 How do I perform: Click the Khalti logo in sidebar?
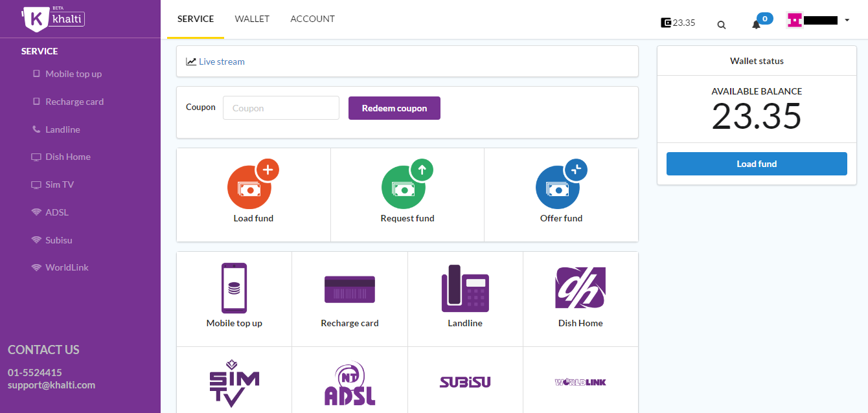click(54, 19)
